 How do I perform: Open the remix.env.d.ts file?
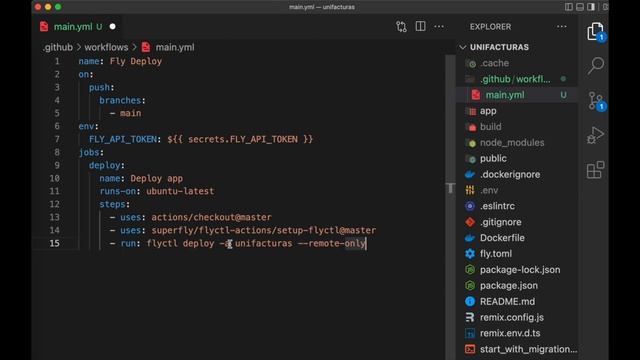(x=510, y=333)
